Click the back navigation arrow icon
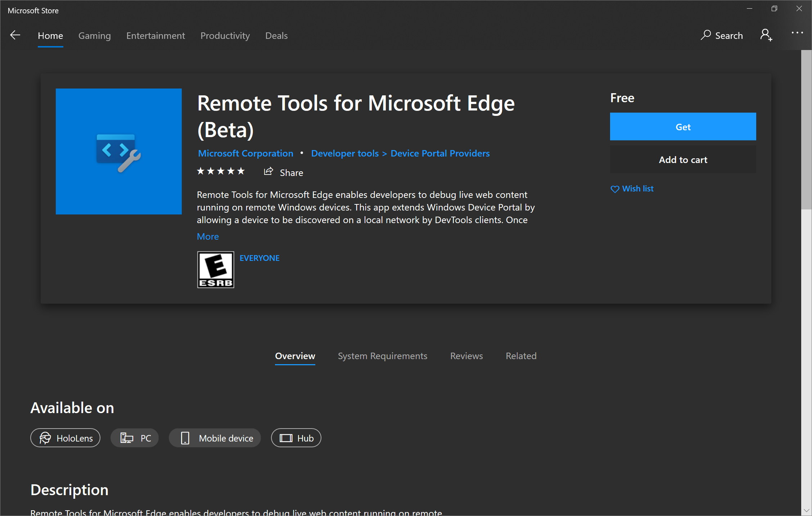Viewport: 812px width, 516px height. (15, 35)
